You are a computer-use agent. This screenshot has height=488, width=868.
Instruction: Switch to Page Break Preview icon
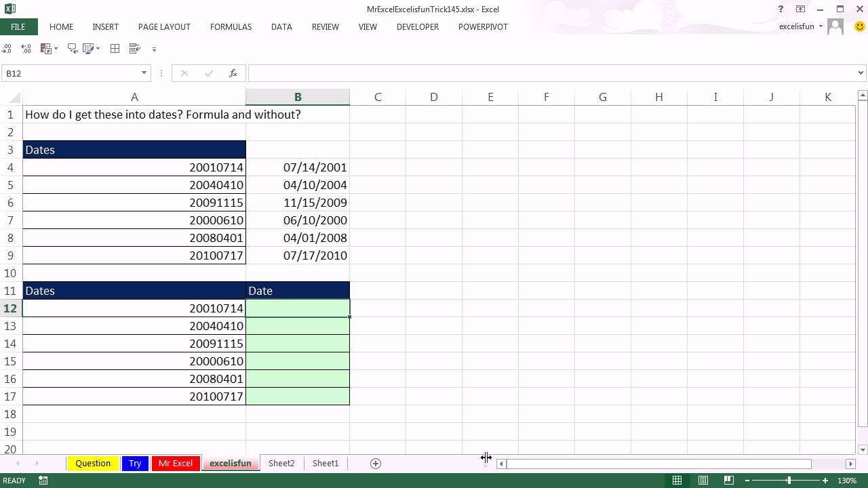[729, 481]
